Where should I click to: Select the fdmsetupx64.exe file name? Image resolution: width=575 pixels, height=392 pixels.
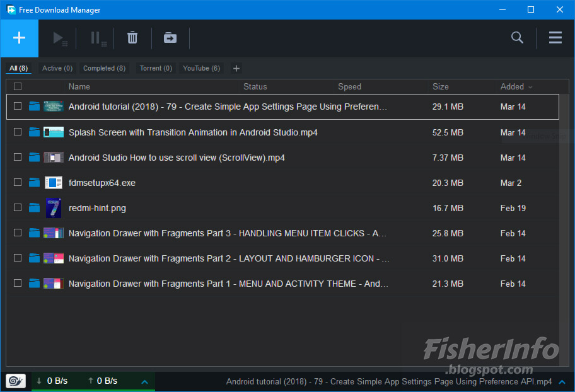click(x=102, y=183)
